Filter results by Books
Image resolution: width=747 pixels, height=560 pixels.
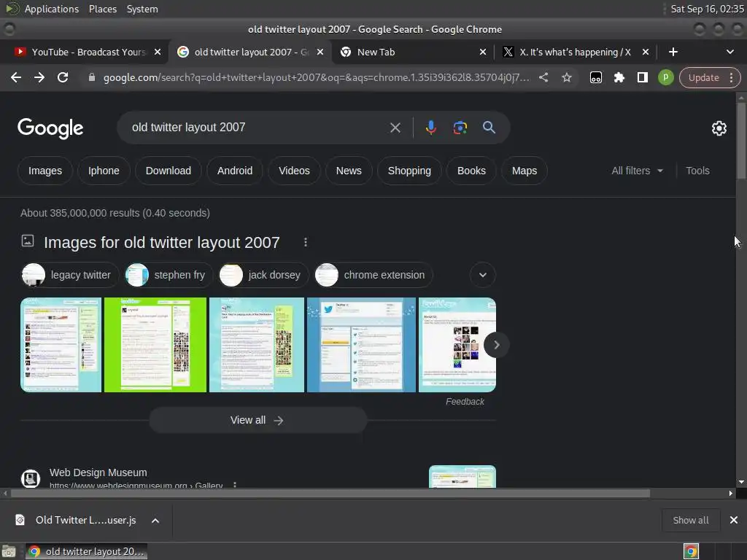(x=471, y=171)
